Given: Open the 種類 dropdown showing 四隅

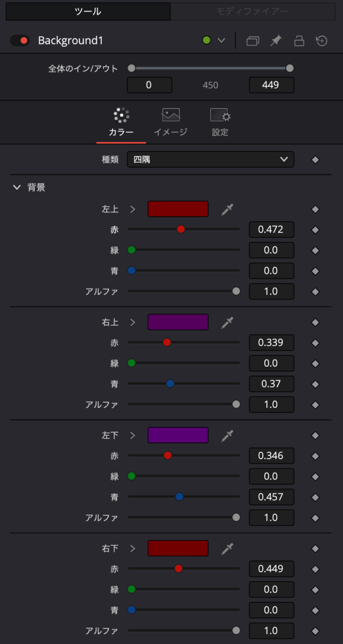Looking at the screenshot, I should [210, 159].
